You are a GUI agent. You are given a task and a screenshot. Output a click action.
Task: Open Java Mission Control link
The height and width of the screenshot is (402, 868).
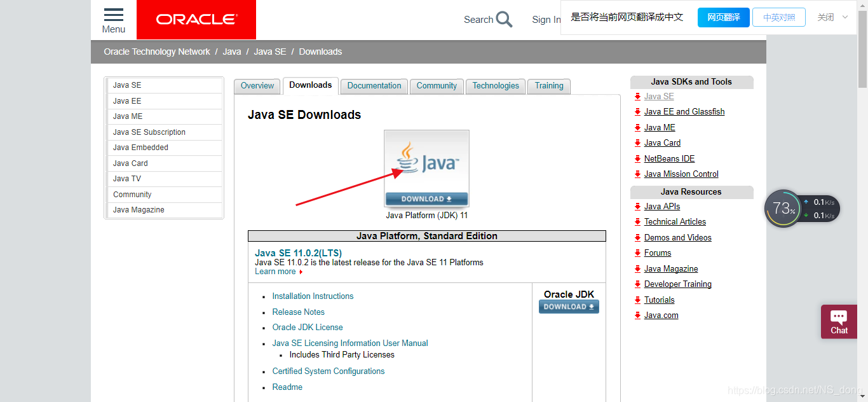point(681,174)
